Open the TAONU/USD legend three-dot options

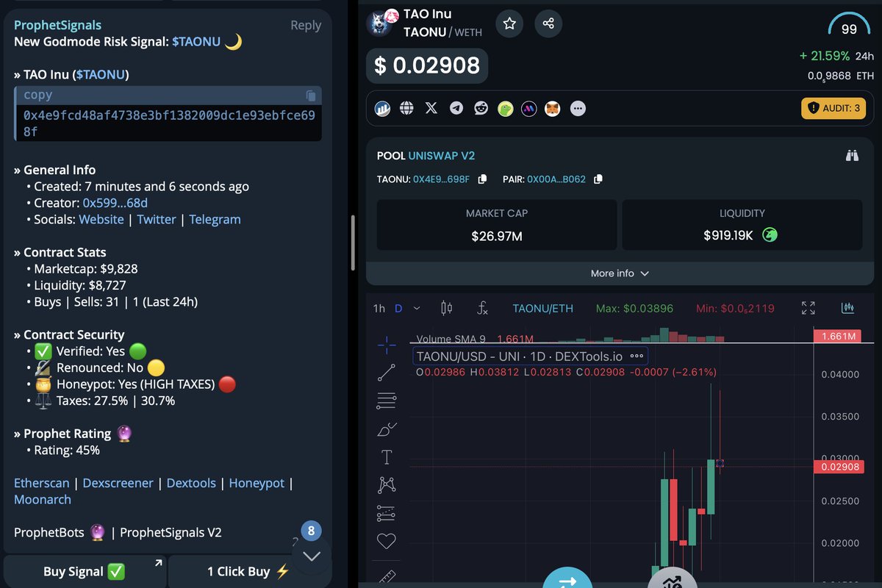pos(637,356)
